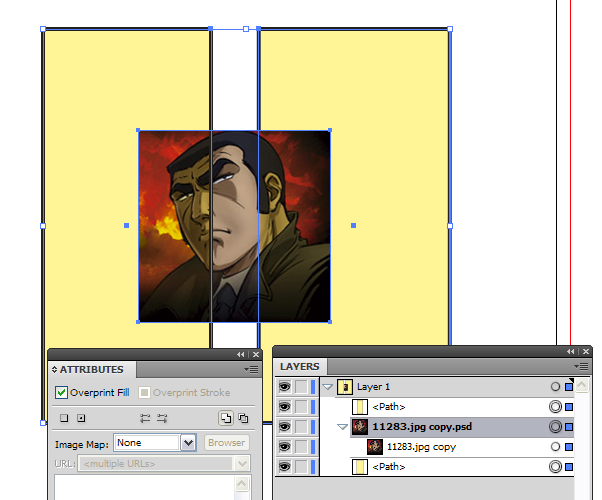Select the <Path> row directly below Layer 1

(462, 407)
